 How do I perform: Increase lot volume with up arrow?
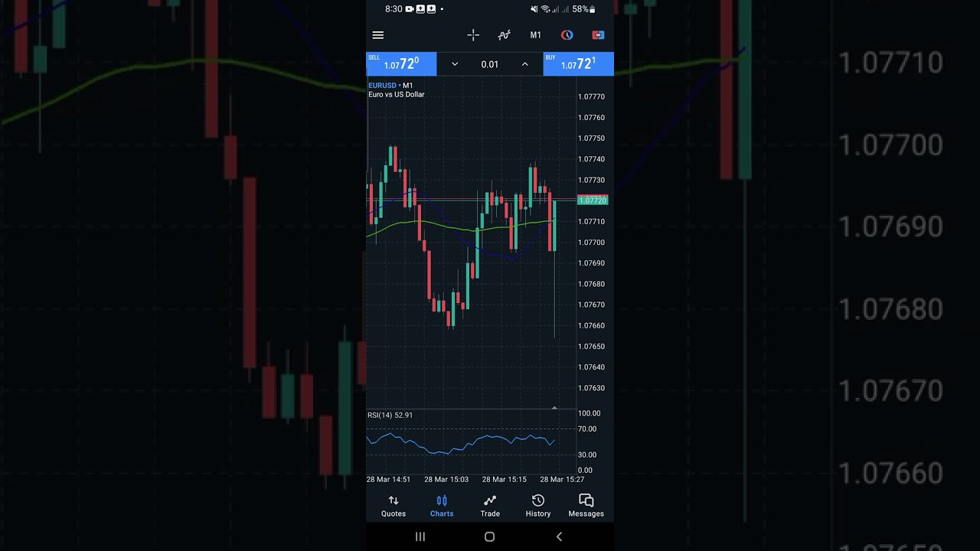pyautogui.click(x=524, y=64)
